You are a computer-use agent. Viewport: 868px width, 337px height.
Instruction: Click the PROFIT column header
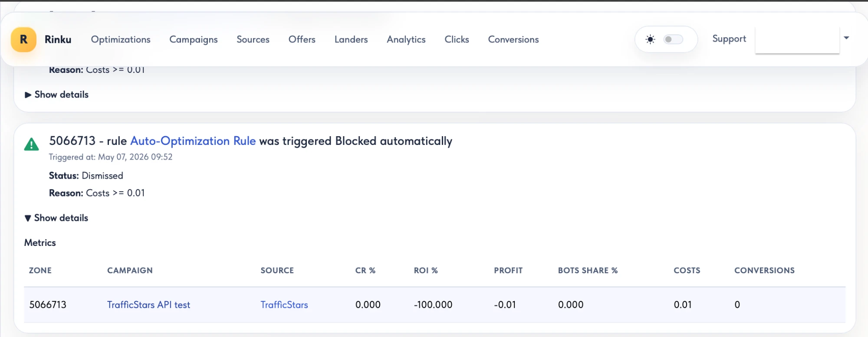point(508,270)
